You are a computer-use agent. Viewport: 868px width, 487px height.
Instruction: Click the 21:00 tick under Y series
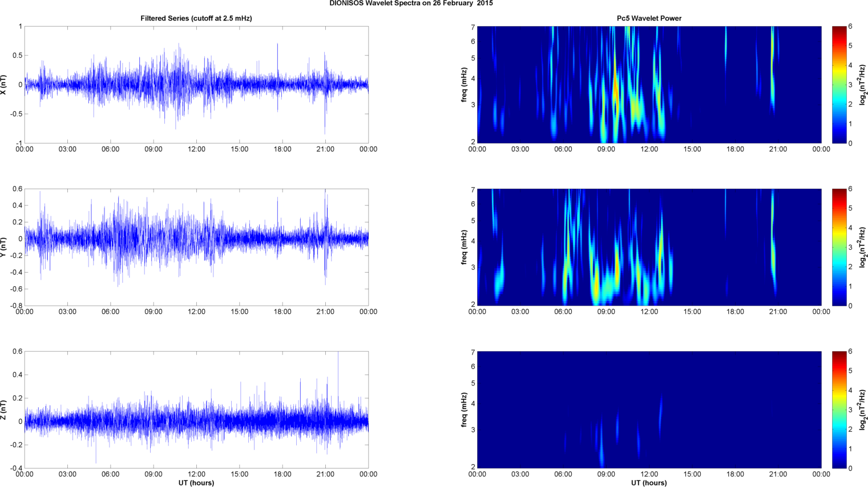[325, 312]
